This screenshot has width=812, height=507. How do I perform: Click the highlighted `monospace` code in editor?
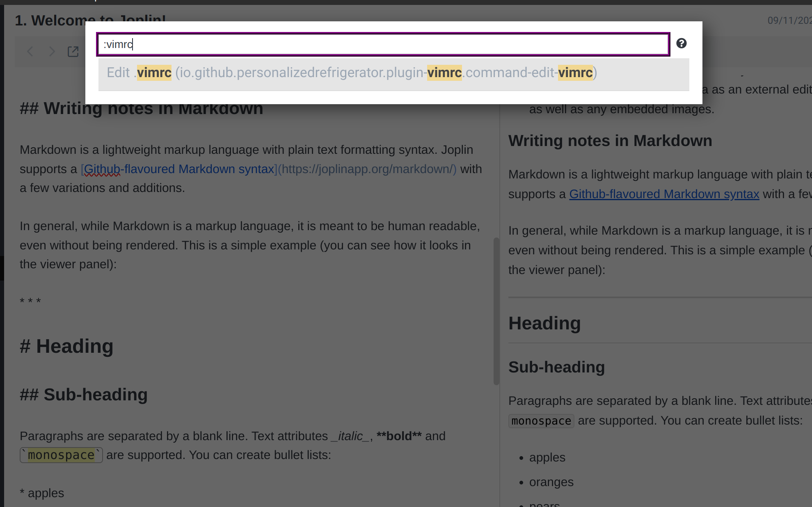point(61,455)
